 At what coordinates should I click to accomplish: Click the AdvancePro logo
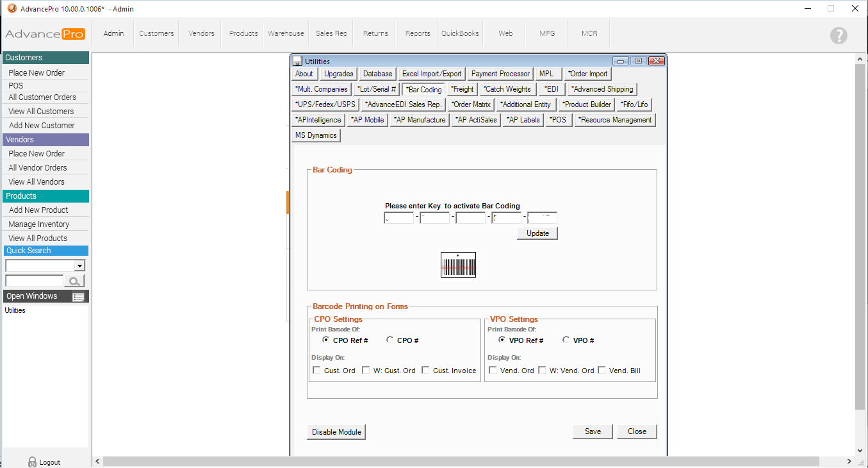click(45, 34)
